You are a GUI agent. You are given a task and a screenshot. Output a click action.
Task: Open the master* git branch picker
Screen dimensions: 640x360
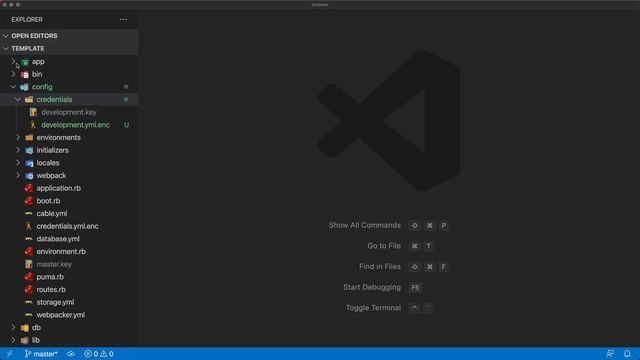point(41,354)
